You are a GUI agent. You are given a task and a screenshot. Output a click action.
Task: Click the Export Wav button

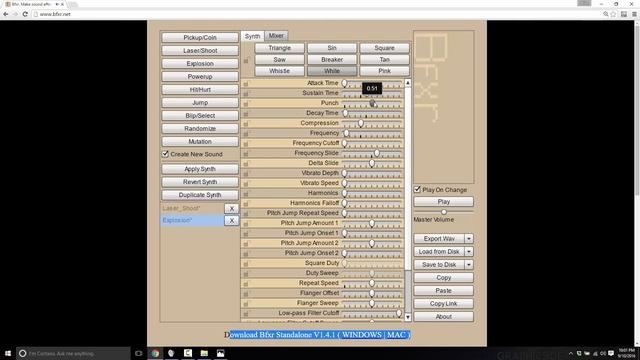(x=439, y=238)
